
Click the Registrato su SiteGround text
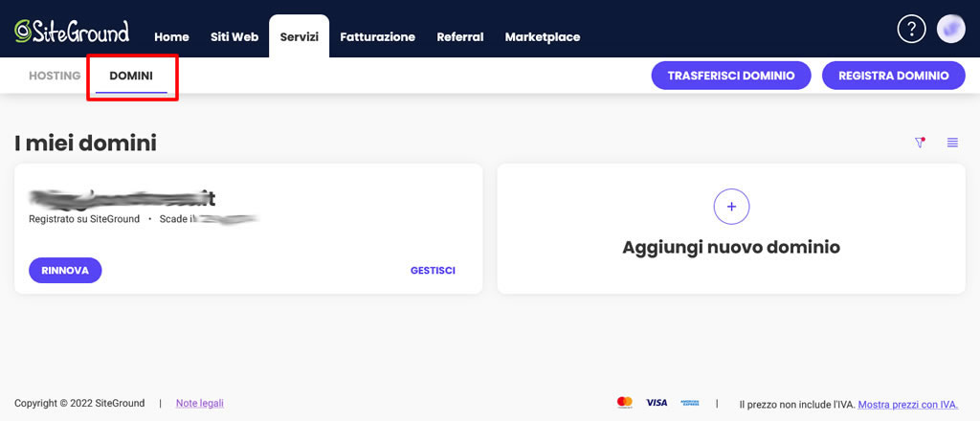click(x=84, y=219)
